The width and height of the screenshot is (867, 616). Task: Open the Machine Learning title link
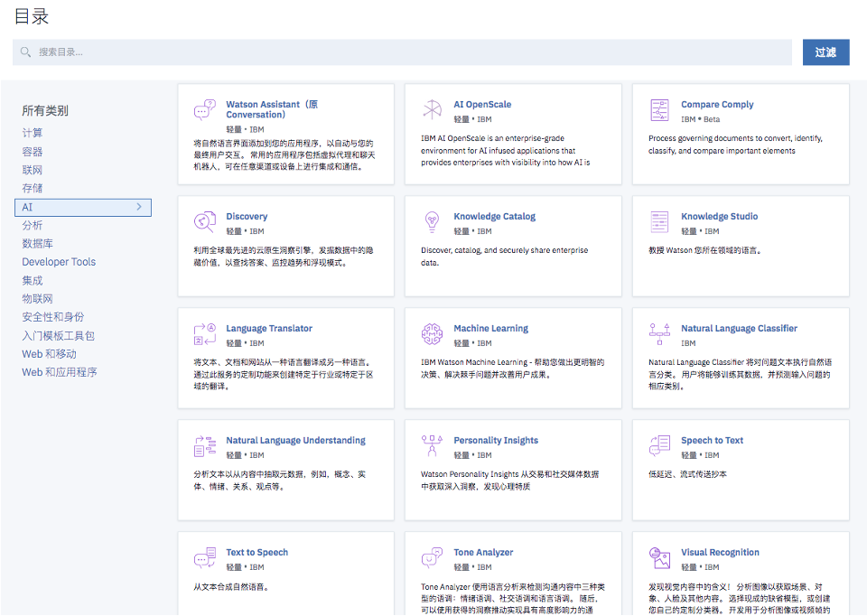(x=491, y=329)
